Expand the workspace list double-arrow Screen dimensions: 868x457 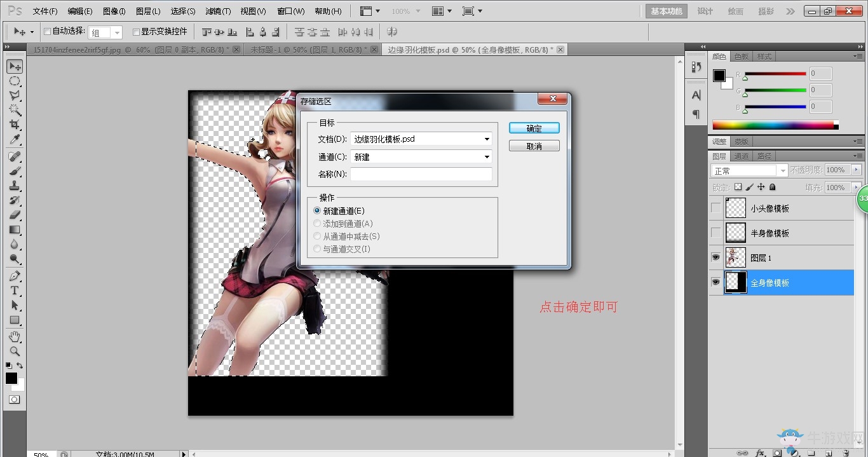tap(790, 11)
